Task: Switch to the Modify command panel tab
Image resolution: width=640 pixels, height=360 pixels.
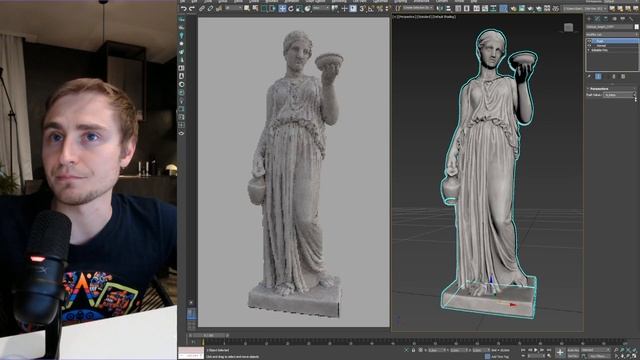Action: coord(597,19)
